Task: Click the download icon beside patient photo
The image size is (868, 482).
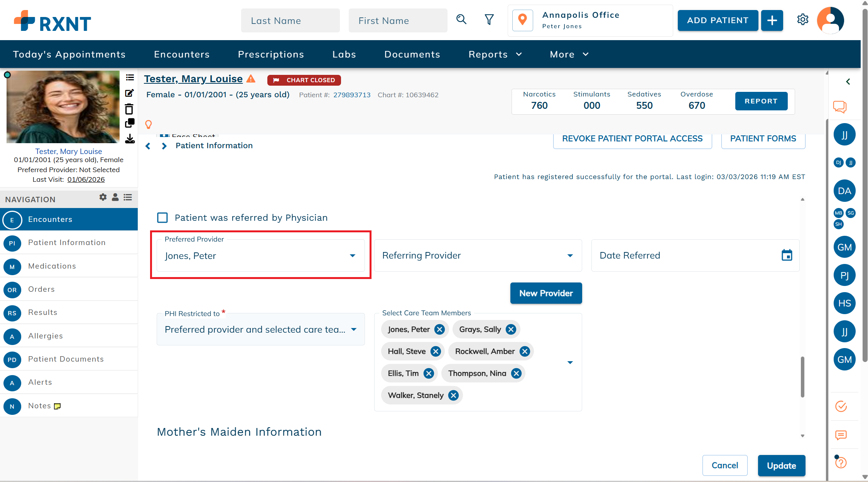Action: click(x=130, y=139)
